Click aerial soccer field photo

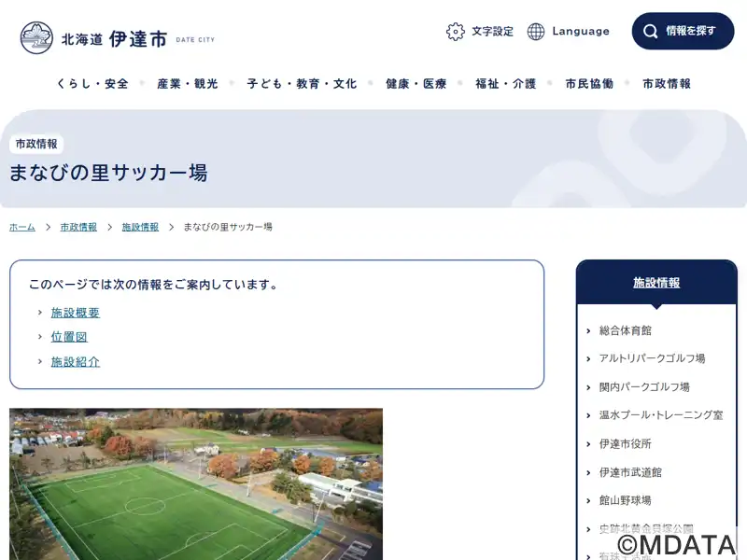[196, 483]
